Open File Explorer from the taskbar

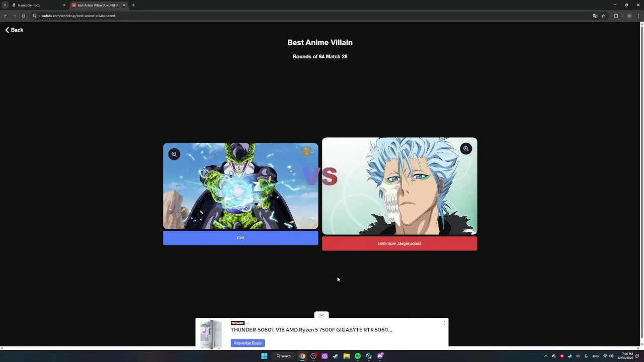[347, 356]
